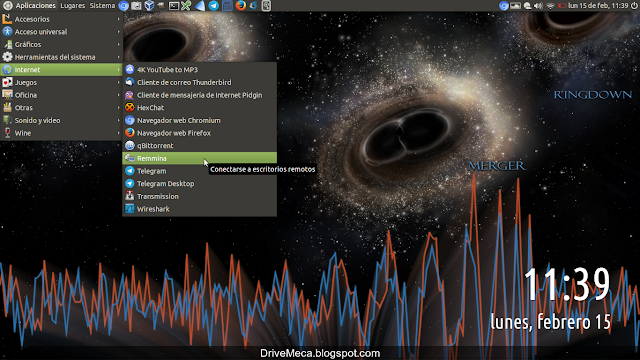Expand Herramientas del sistema submenu arrow
The image size is (640, 360).
118,57
